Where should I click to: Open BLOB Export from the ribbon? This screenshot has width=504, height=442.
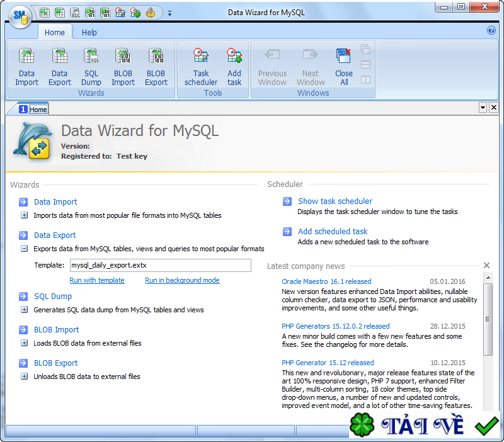156,67
